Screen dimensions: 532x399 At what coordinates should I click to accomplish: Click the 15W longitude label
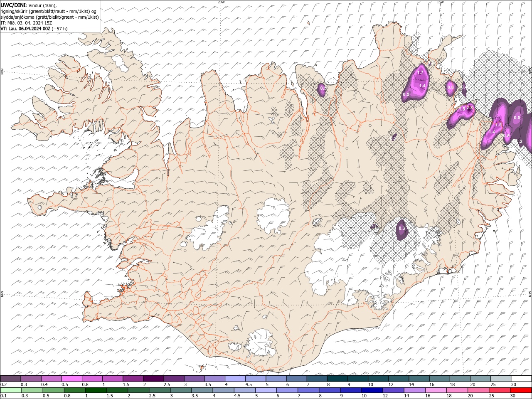(440, 2)
